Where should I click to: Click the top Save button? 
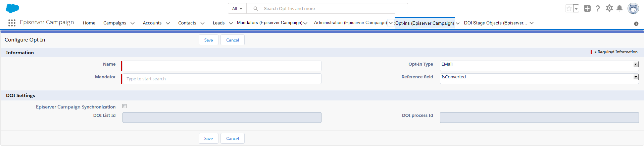(x=208, y=40)
